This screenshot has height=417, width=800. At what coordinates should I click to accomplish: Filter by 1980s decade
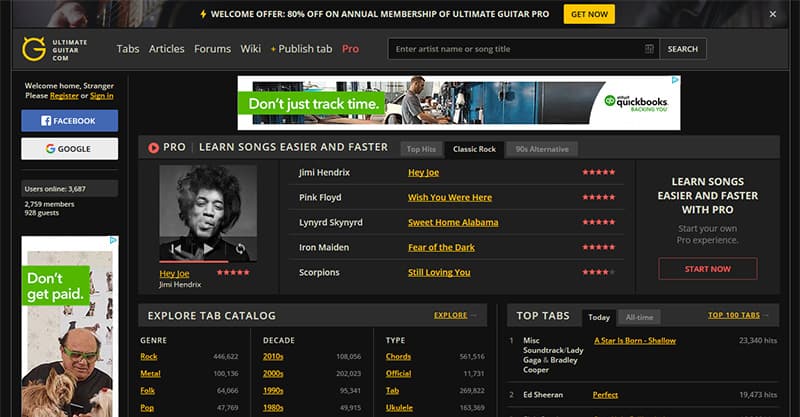(x=273, y=408)
